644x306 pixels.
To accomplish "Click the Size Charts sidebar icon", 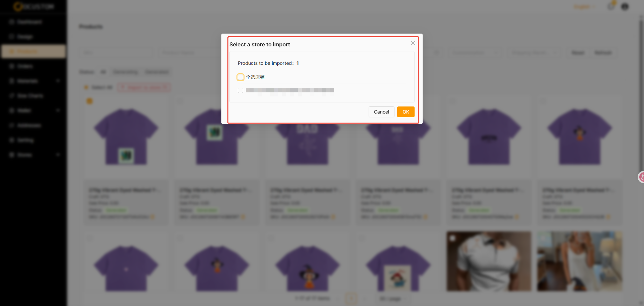I will tap(12, 96).
